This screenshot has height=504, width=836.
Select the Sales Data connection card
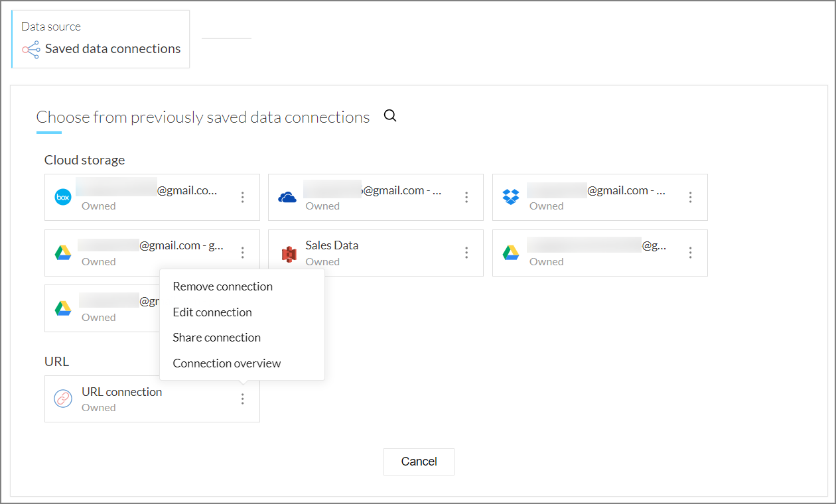[372, 253]
